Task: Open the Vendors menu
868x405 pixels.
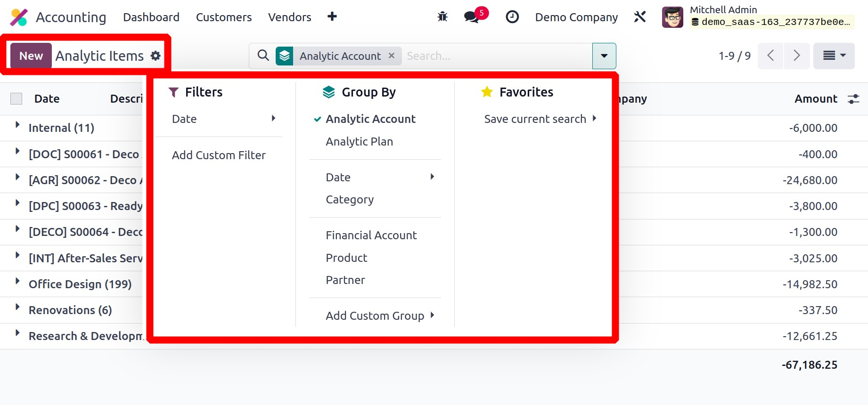Action: (289, 17)
